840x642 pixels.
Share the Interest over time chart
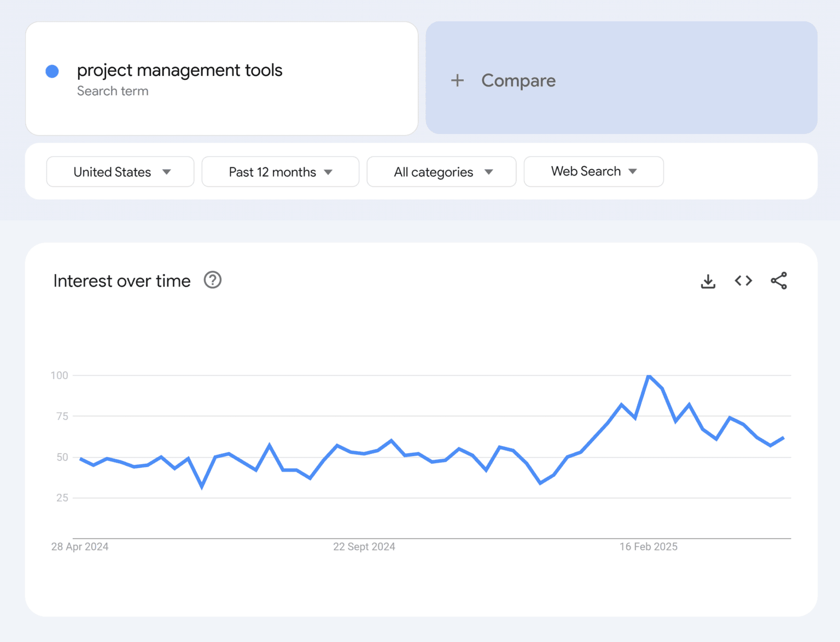tap(779, 281)
